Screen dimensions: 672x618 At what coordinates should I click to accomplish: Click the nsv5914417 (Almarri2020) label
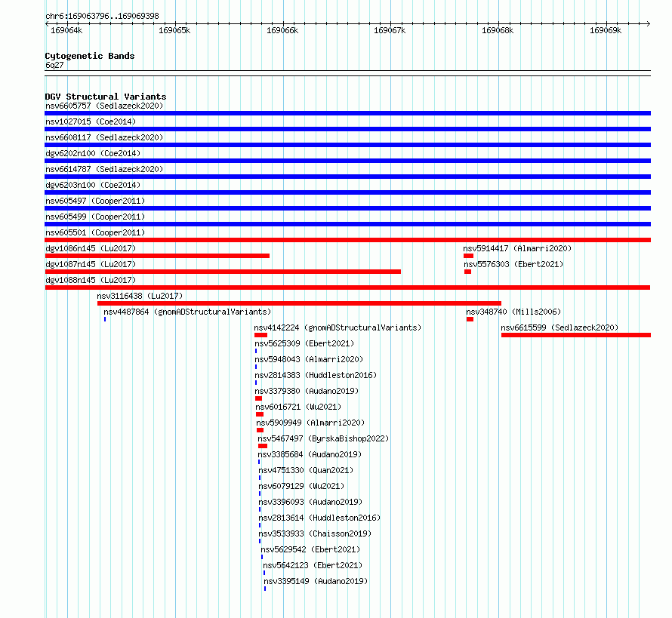coord(517,248)
